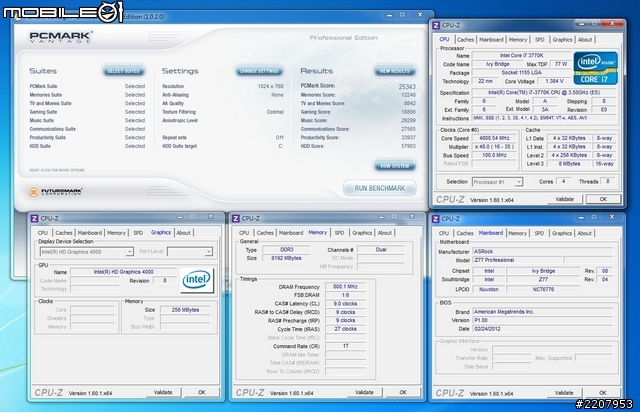Click the Intel logo in Graphics window
Viewport: 640px width, 412px height.
click(x=197, y=280)
